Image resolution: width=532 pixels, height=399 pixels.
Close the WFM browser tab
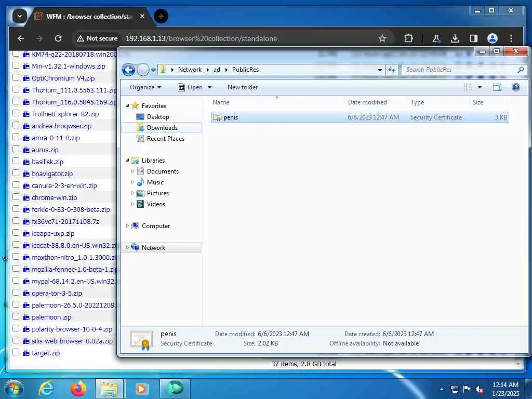(x=142, y=16)
